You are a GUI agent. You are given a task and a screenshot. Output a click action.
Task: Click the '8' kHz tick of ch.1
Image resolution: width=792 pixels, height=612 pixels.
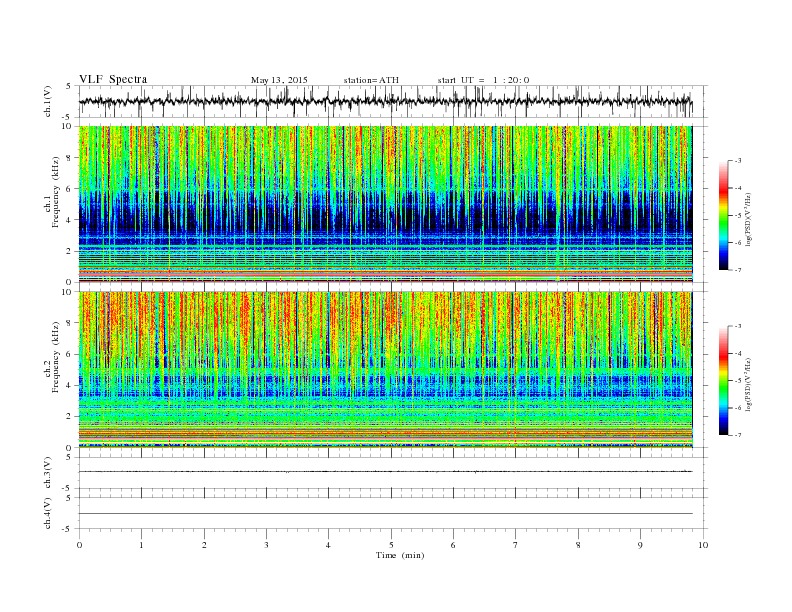coord(70,158)
